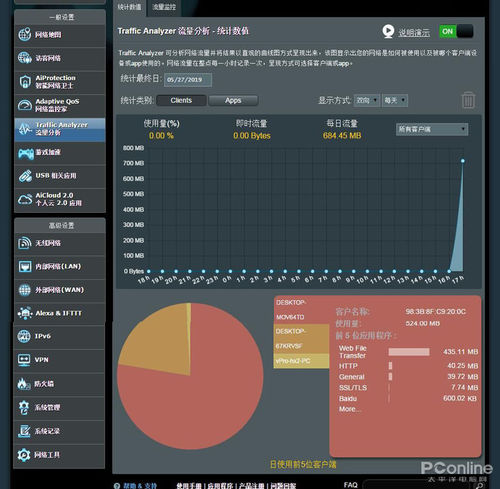Open the 每天 time period dropdown
Image resolution: width=500 pixels, height=489 pixels.
coord(395,100)
